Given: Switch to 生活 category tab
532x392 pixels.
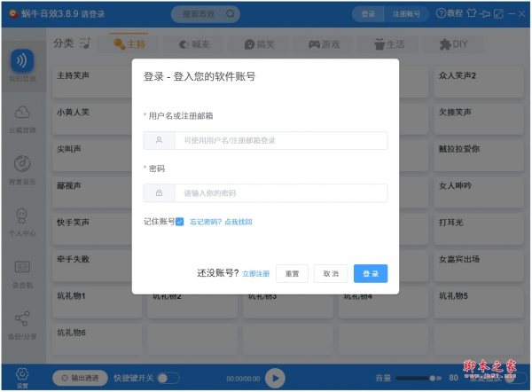Looking at the screenshot, I should [x=389, y=44].
